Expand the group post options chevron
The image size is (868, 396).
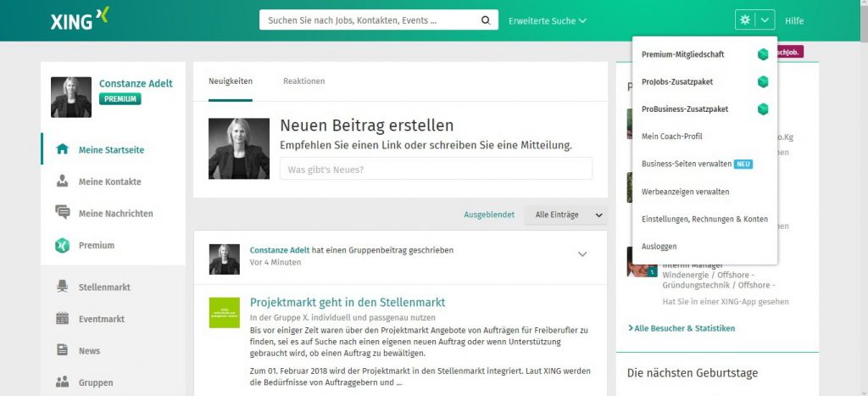click(581, 254)
